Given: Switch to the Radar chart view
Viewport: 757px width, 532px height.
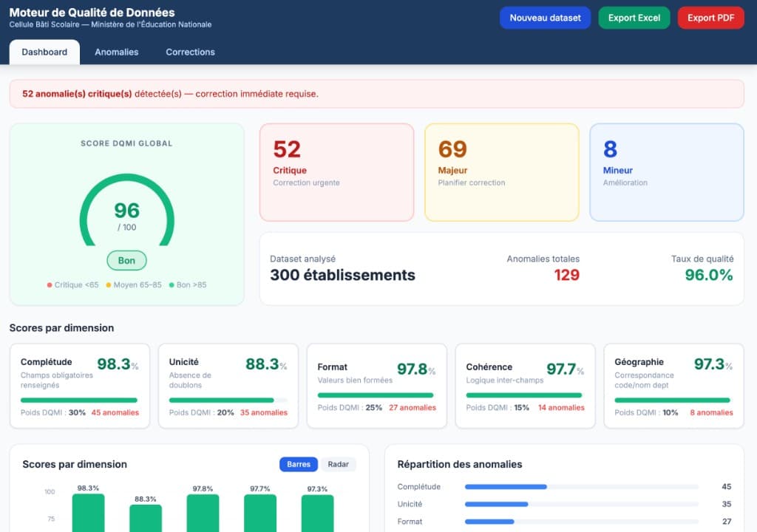Looking at the screenshot, I should click(338, 464).
